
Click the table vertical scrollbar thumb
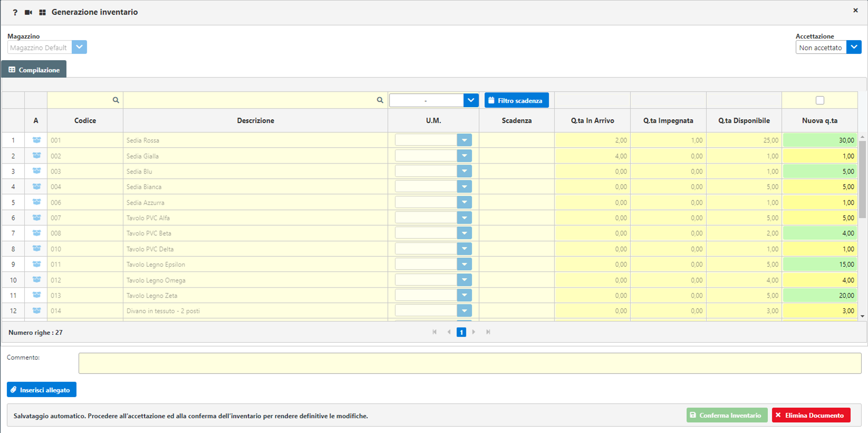pyautogui.click(x=863, y=179)
